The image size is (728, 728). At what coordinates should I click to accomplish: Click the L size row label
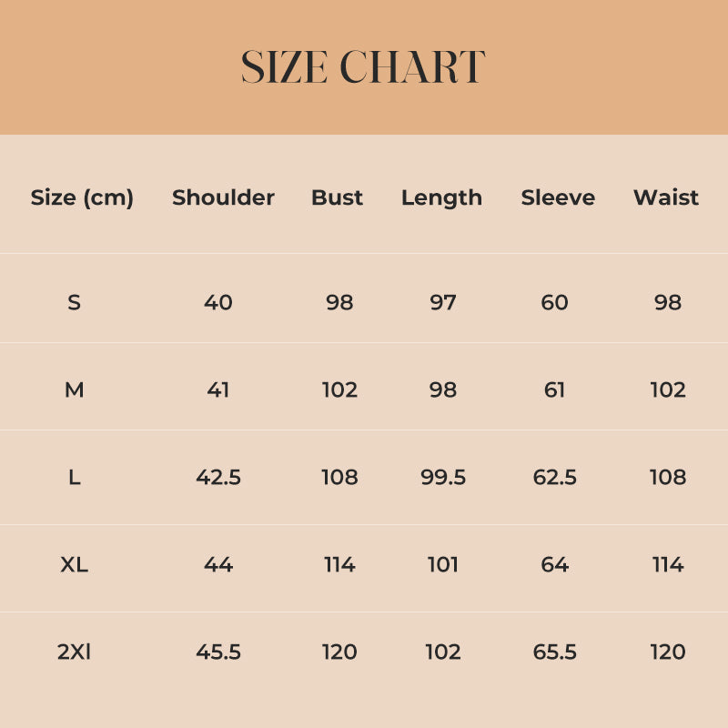point(74,477)
